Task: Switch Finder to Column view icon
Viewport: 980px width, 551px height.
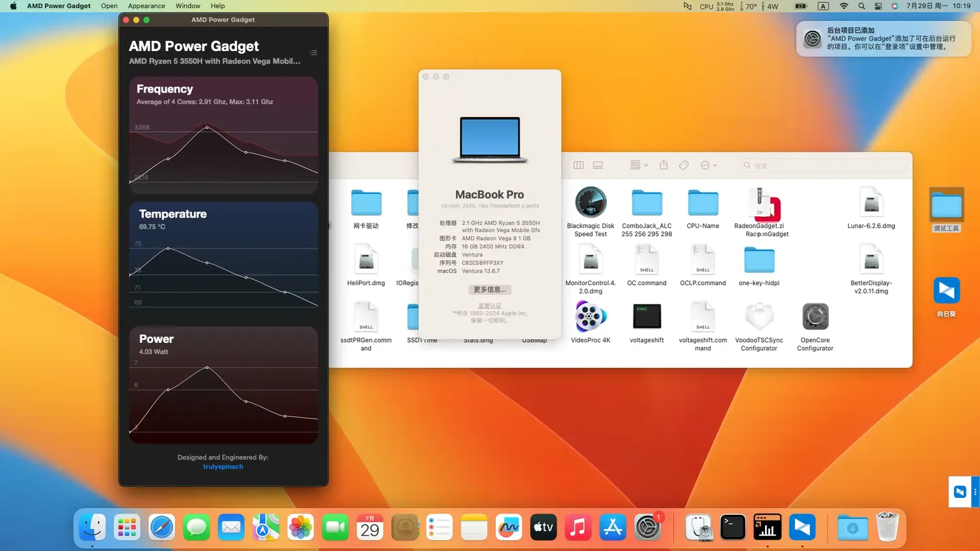Action: [578, 165]
